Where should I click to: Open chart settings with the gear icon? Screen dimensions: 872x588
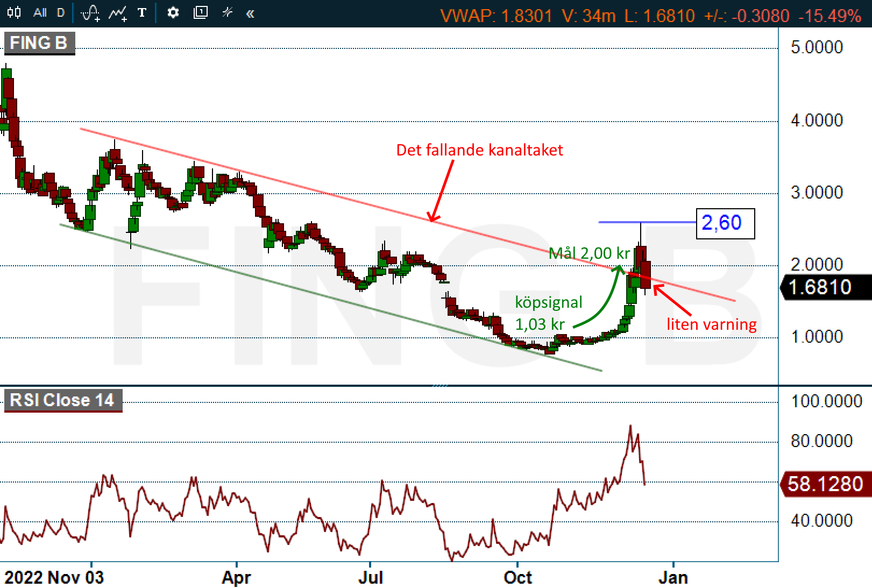(173, 12)
